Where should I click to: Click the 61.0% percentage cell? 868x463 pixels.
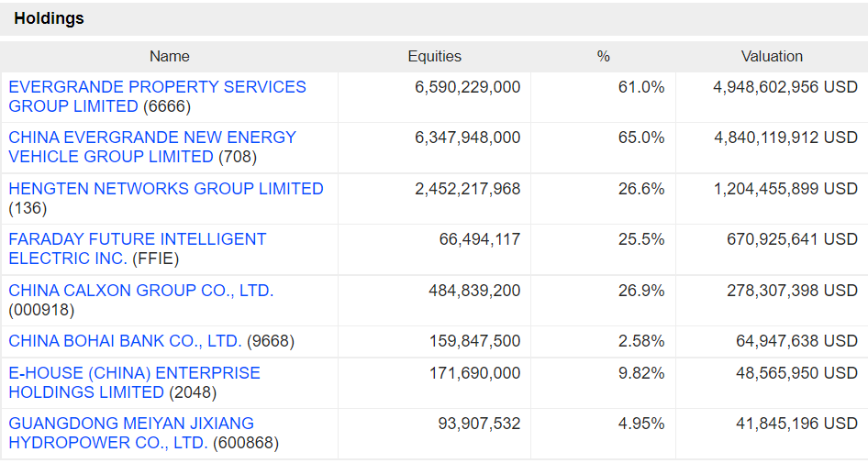[641, 87]
